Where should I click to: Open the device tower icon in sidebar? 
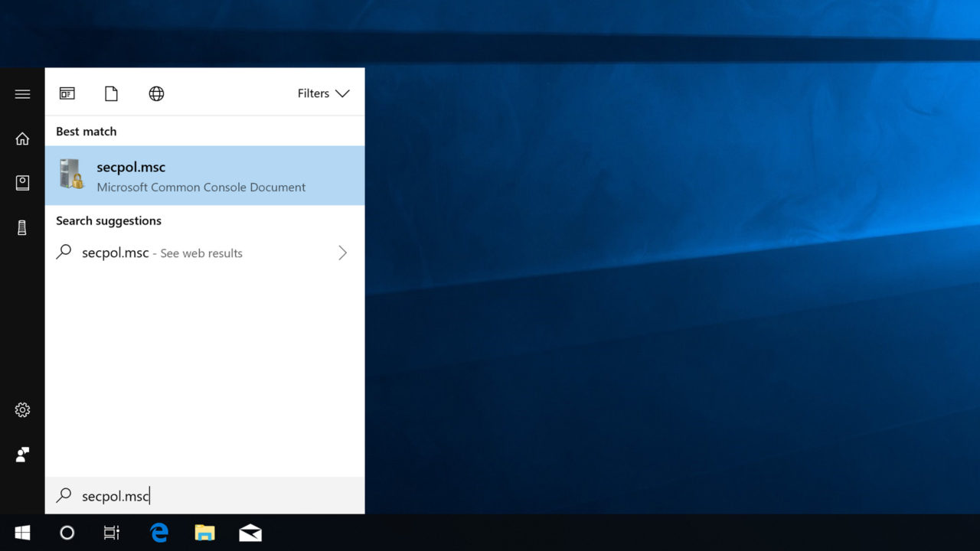22,227
